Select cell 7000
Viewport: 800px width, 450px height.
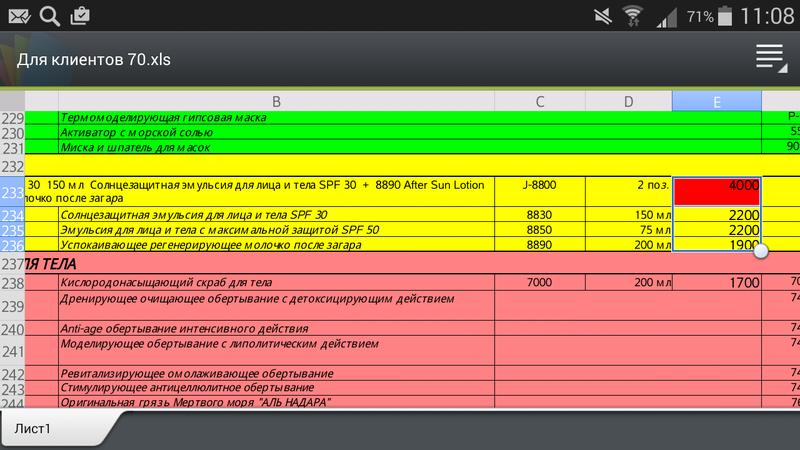pos(540,282)
